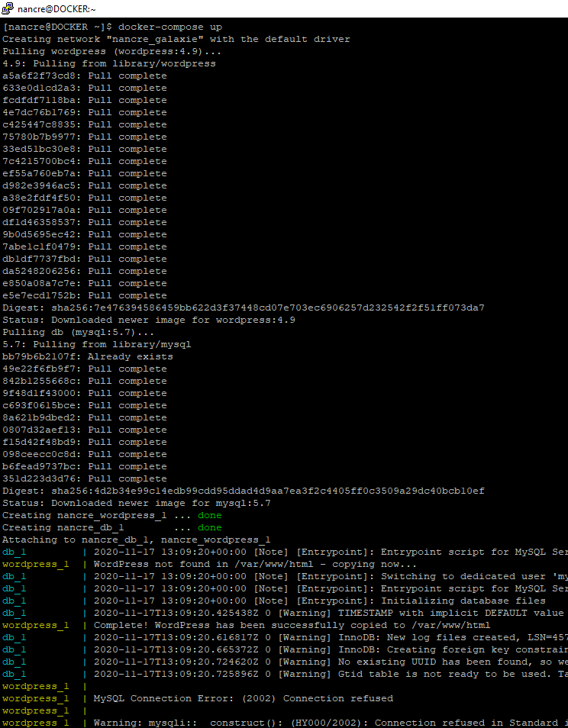The height and width of the screenshot is (728, 568).
Task: Select the Digest line starting 'sha256:4d2b'
Action: pyautogui.click(x=244, y=491)
